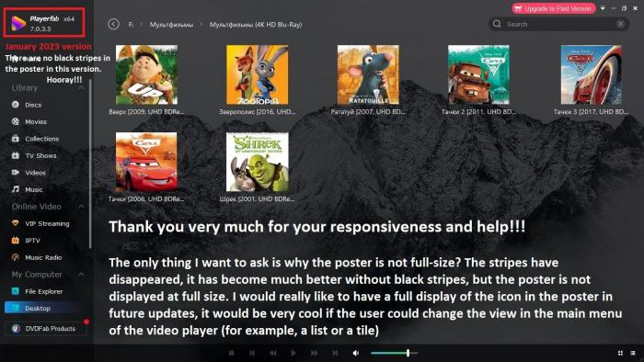
Task: Select the Shrek movie poster
Action: coord(257,162)
